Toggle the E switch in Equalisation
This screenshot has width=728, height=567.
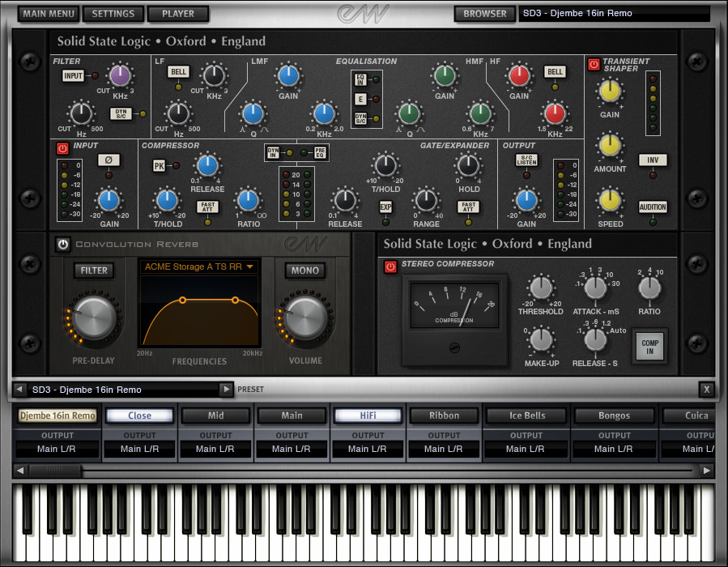coord(360,99)
